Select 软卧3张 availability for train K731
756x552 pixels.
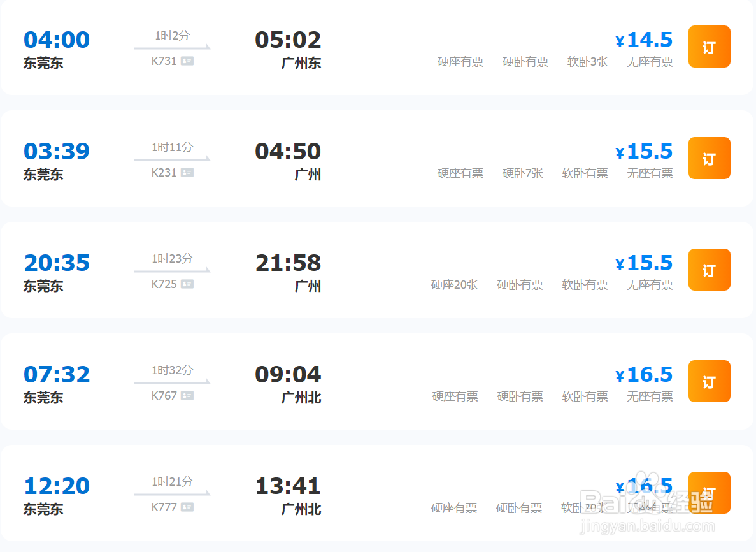coord(587,62)
